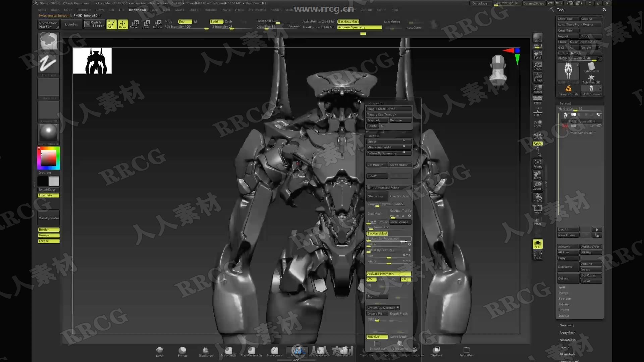This screenshot has height=362, width=644.
Task: Toggle PolyF polyframe display
Action: tap(538, 209)
